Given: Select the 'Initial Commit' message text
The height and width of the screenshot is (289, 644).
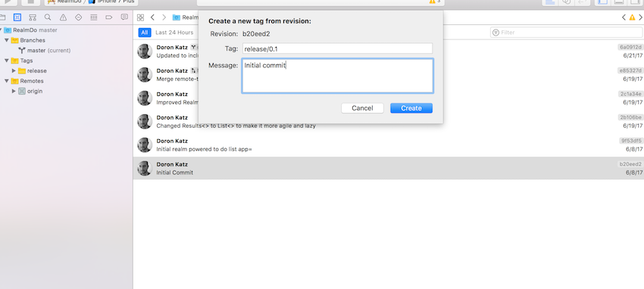Looking at the screenshot, I should pos(174,172).
